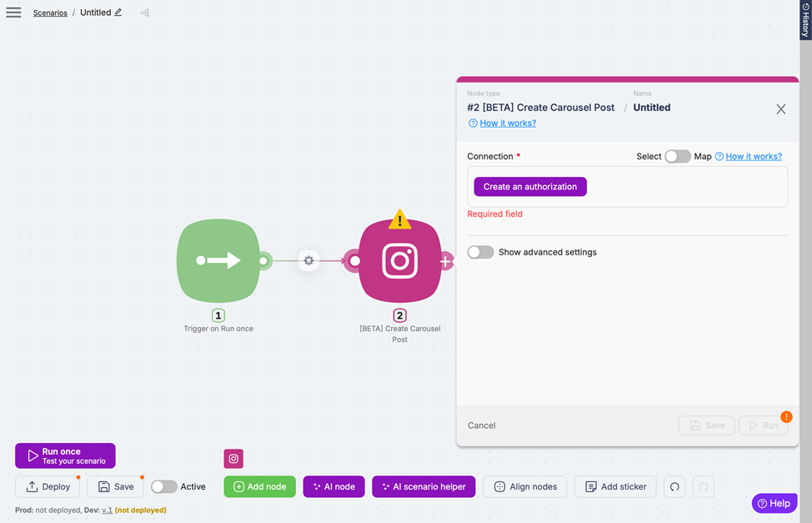Toggle the scenario Active switch
The width and height of the screenshot is (812, 523).
(163, 487)
